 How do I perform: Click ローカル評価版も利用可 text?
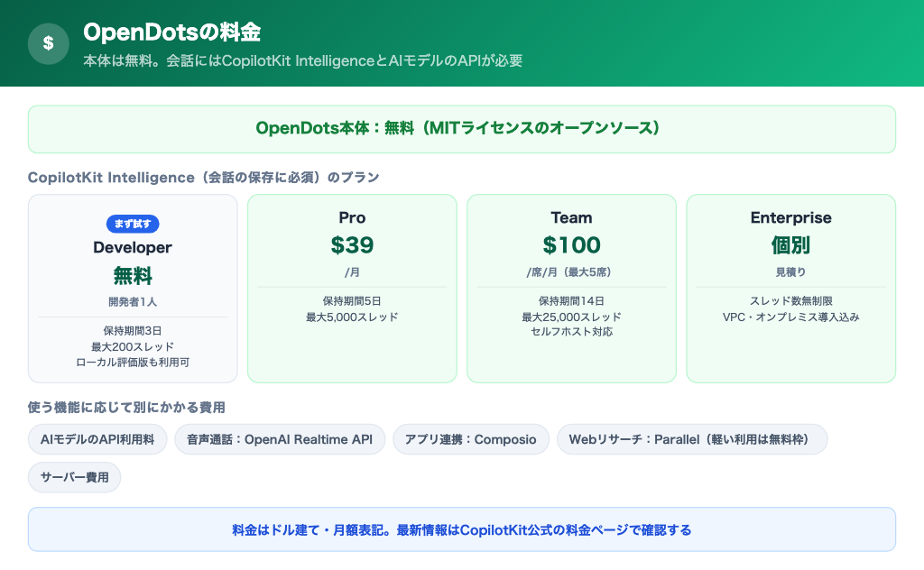point(133,363)
